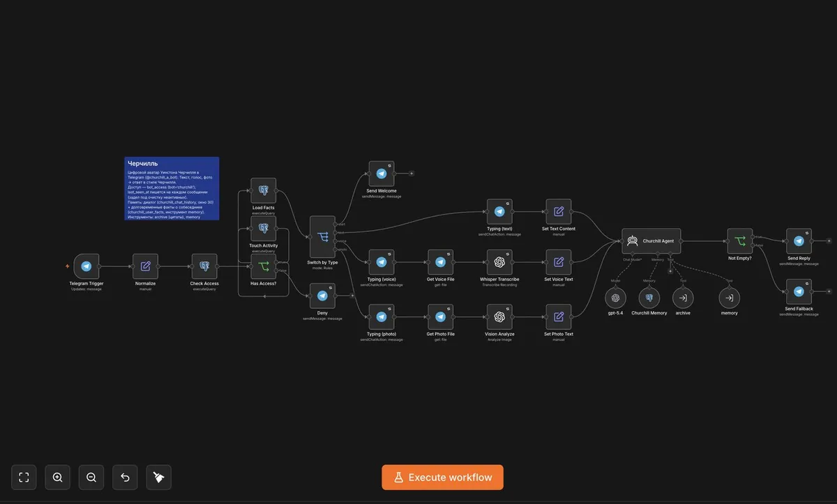Reset canvas zoom with undo arrow button
This screenshot has width=837, height=504.
125,478
